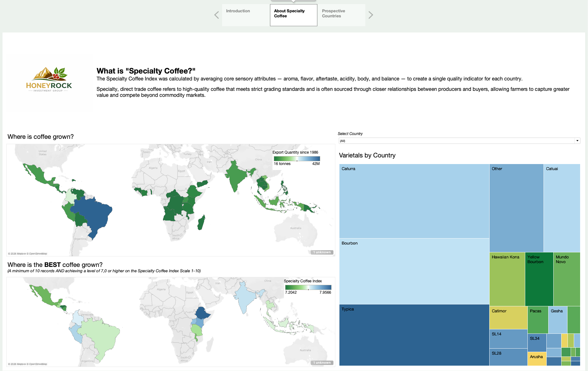
Task: Click the previous story point arrow
Action: pos(216,15)
